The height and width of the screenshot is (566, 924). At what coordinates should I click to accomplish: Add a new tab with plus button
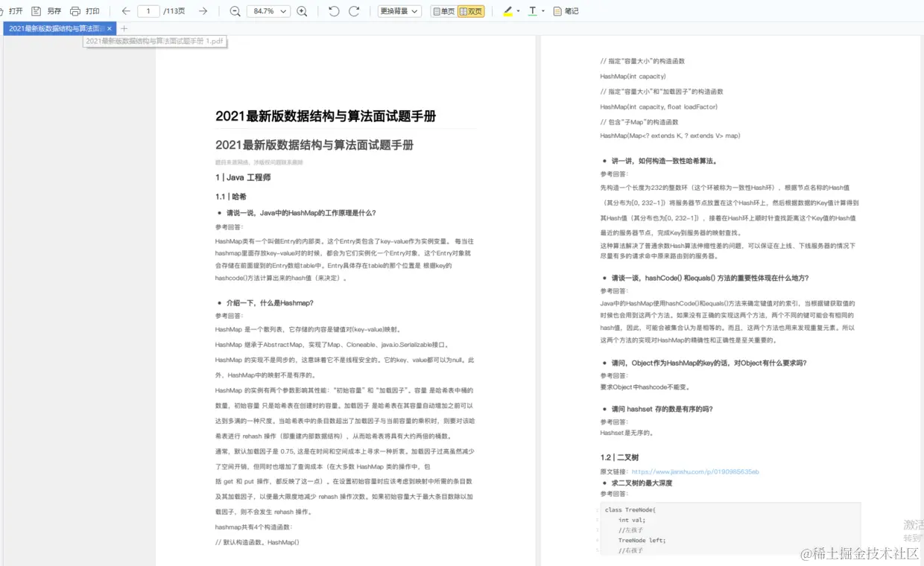click(x=124, y=28)
